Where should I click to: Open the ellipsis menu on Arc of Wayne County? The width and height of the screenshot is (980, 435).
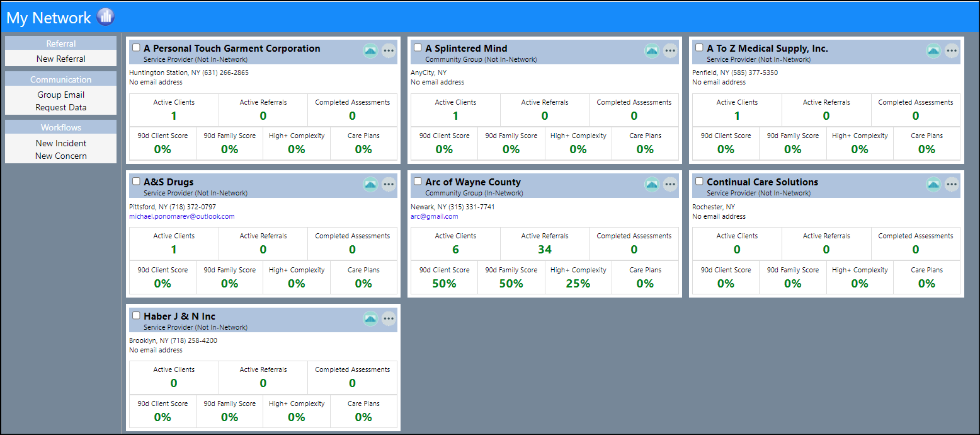click(670, 185)
